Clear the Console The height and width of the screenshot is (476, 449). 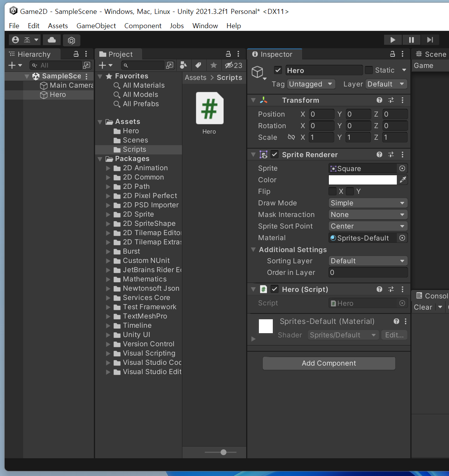point(423,307)
